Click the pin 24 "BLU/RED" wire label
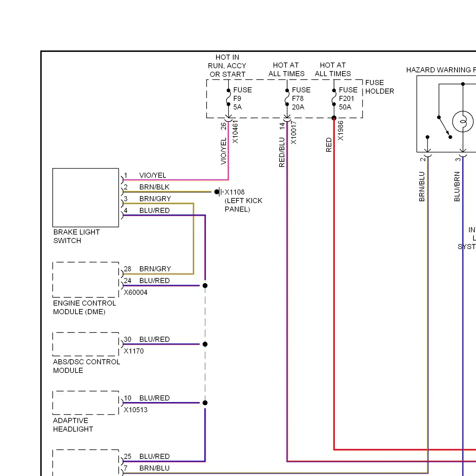The height and width of the screenshot is (476, 476). pyautogui.click(x=155, y=281)
